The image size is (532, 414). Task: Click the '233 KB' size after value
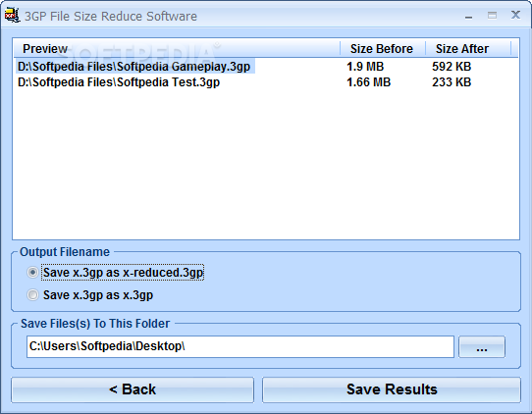[452, 82]
